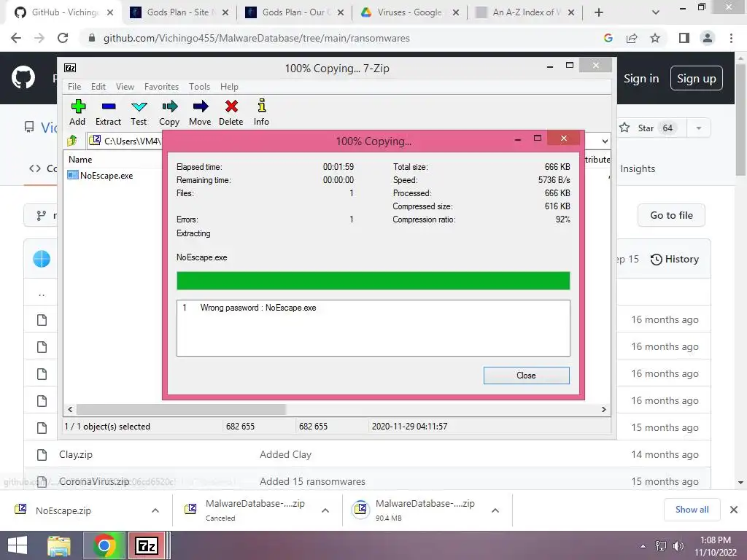Click the Delete tool in 7-Zip

point(231,112)
